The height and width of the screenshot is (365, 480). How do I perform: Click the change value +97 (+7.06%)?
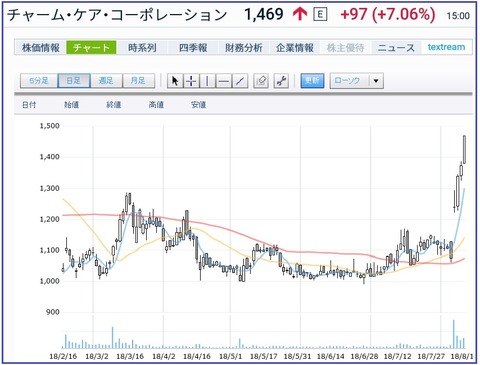(x=388, y=15)
